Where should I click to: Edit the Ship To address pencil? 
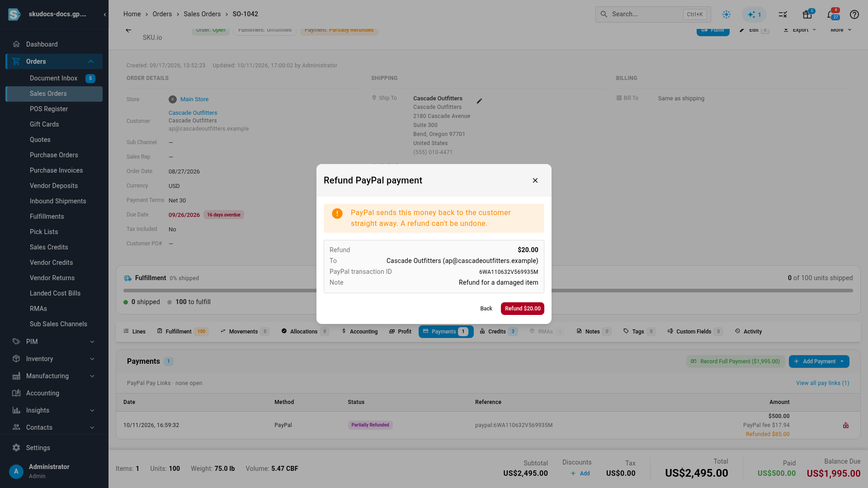[479, 101]
